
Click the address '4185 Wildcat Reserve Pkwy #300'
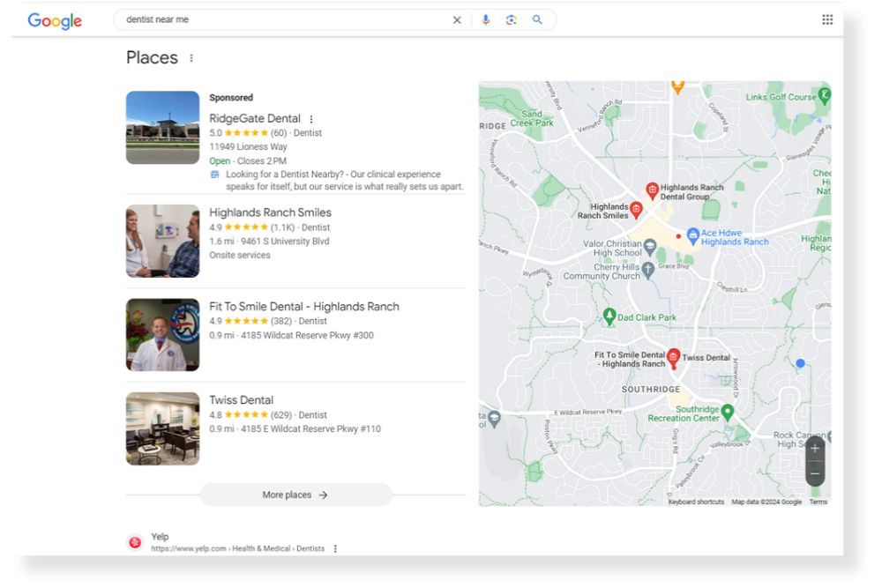click(x=307, y=336)
